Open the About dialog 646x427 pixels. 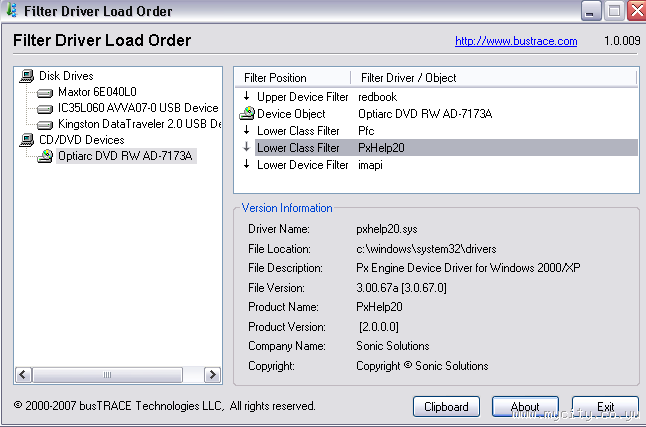525,407
